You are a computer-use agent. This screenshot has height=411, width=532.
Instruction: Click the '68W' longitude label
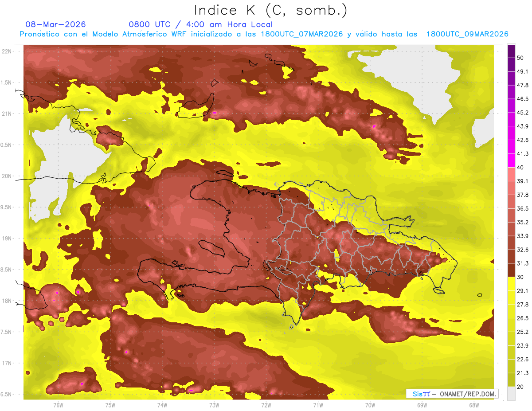(x=474, y=405)
